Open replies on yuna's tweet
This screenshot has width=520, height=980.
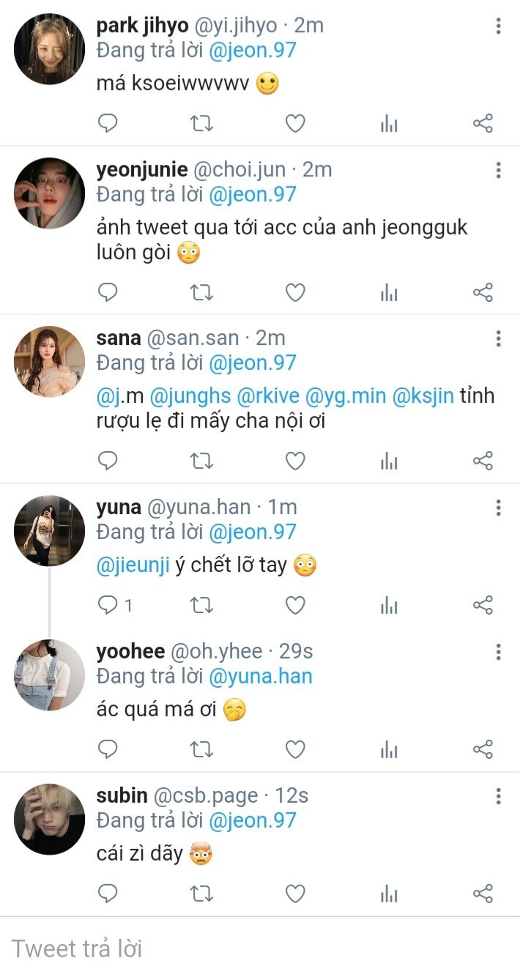click(x=108, y=605)
